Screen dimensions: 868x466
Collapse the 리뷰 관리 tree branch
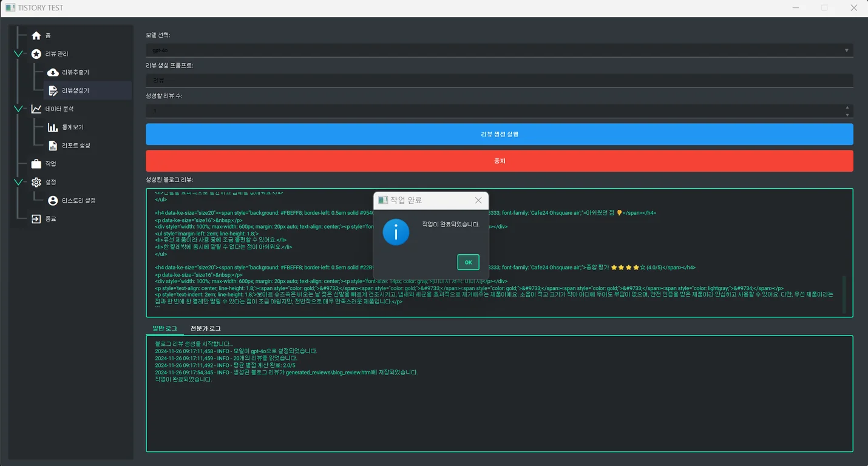[x=18, y=54]
